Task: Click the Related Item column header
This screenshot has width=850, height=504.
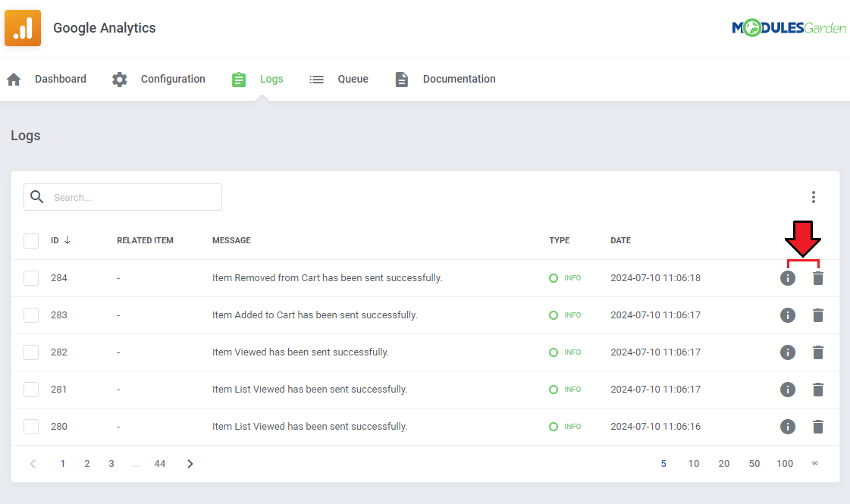Action: [x=146, y=240]
